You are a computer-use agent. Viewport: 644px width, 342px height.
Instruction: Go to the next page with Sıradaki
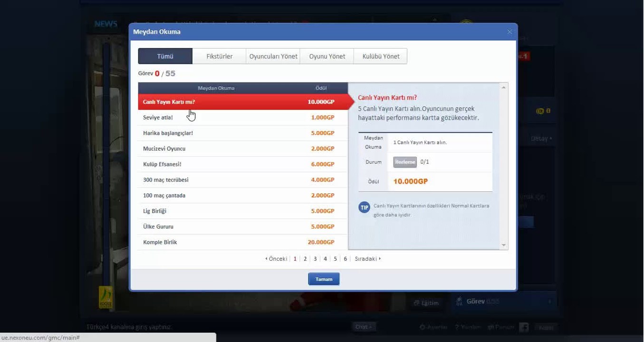click(368, 259)
